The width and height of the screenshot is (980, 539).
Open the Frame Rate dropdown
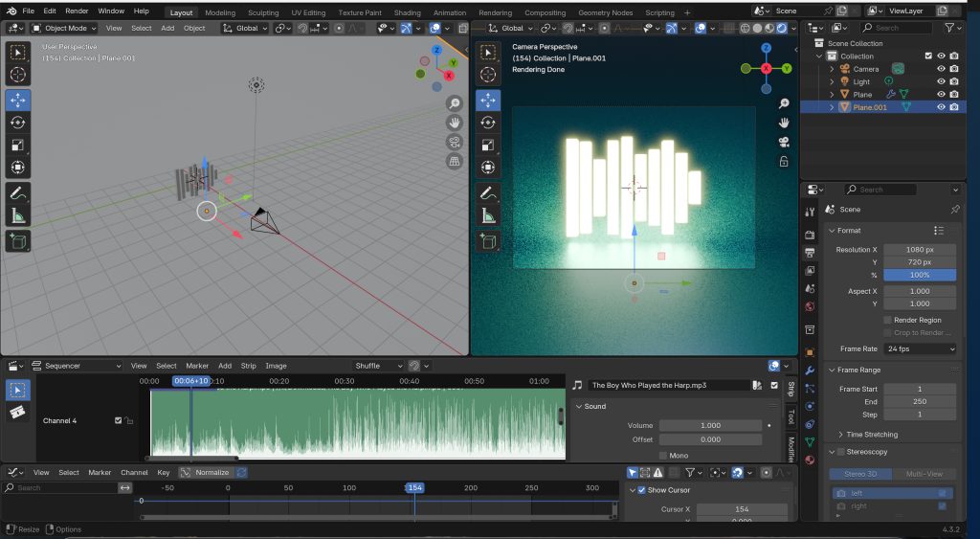pos(919,349)
